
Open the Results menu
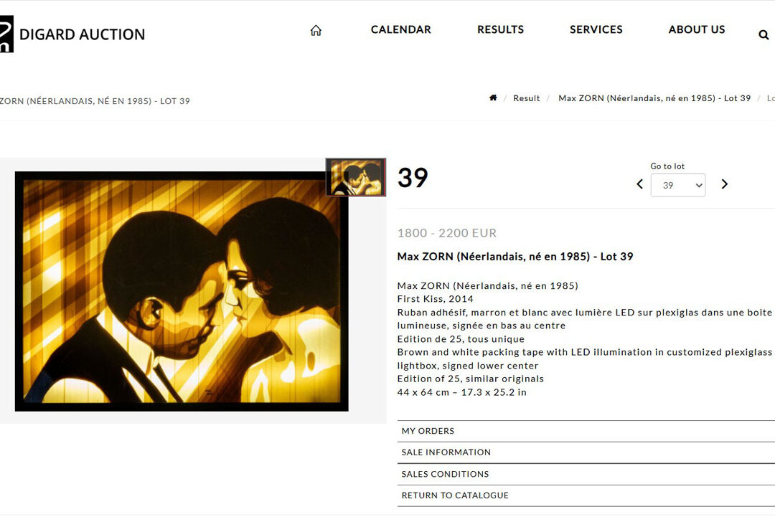pos(500,29)
